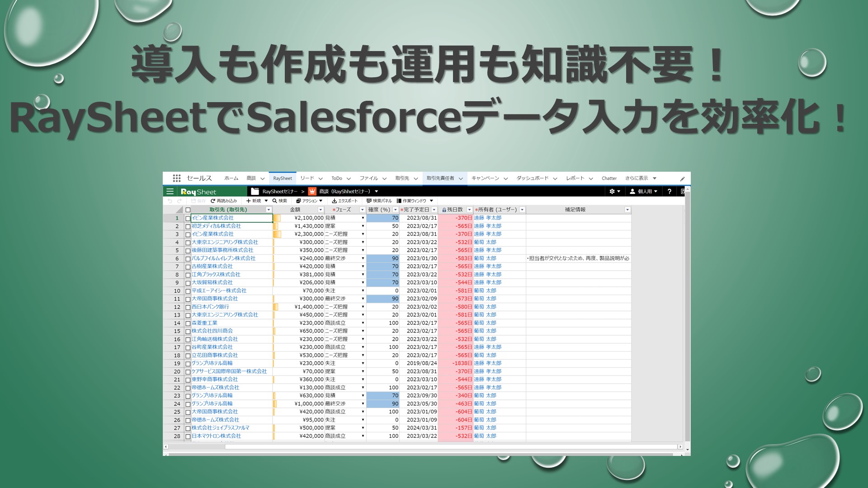Check the checkbox for row 1 イビン産業株式会社
Screen dimensions: 868x488
tap(187, 218)
